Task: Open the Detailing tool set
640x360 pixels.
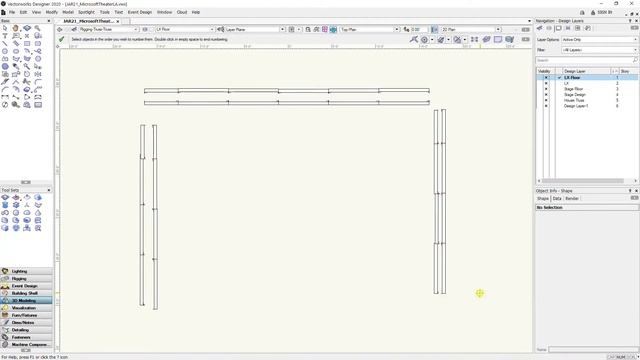Action: point(27,330)
